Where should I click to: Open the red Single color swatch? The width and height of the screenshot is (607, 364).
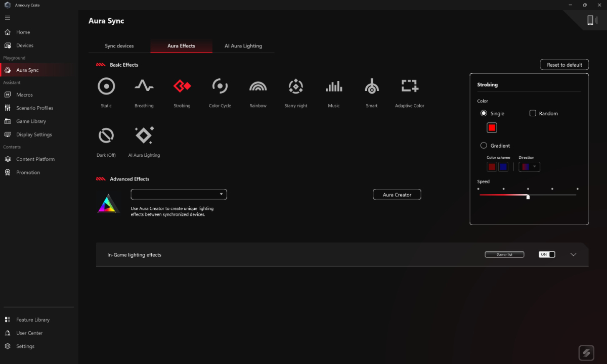click(492, 128)
